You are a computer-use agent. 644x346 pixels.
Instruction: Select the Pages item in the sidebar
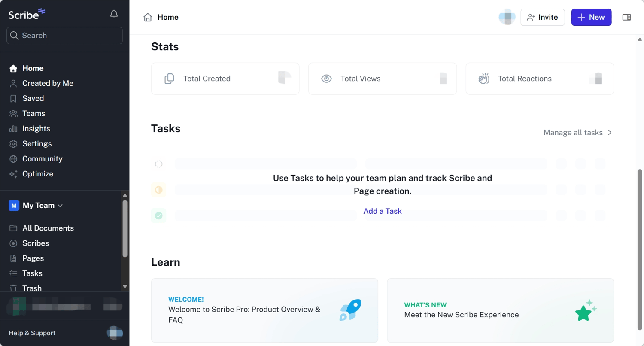coord(33,258)
